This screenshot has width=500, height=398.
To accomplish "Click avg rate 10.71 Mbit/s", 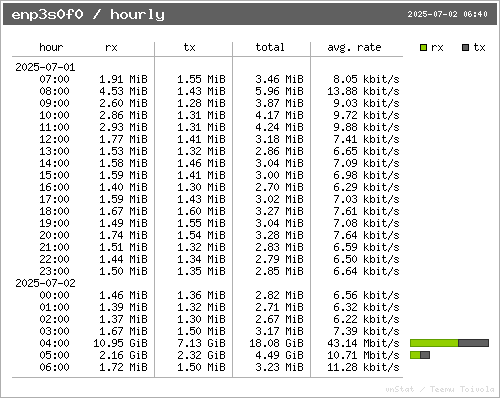I will 363,355.
